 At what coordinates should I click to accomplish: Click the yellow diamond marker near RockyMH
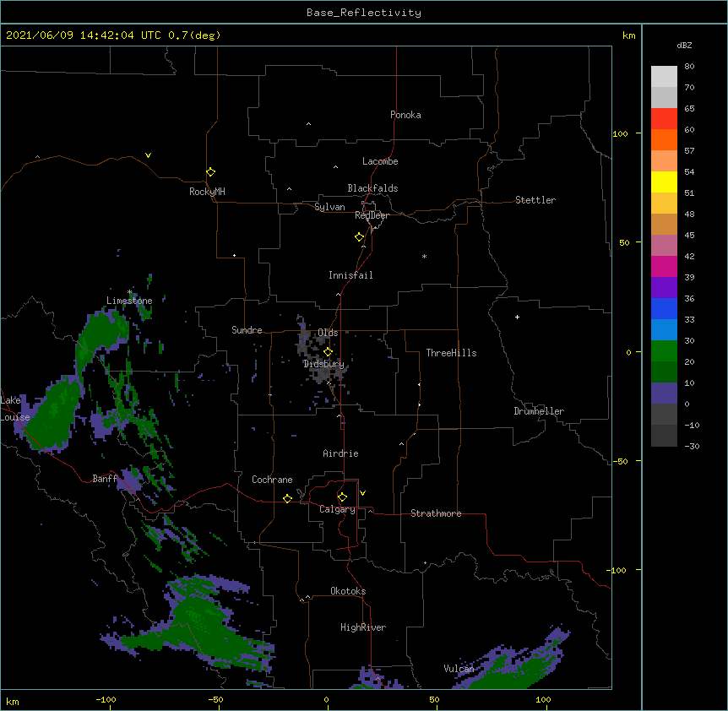pos(210,171)
